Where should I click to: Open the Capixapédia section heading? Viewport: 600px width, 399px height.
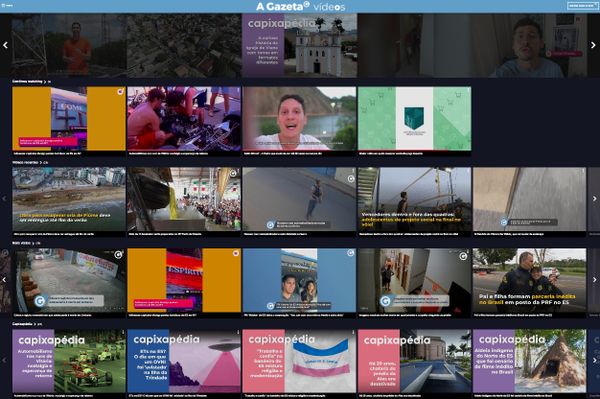point(22,324)
